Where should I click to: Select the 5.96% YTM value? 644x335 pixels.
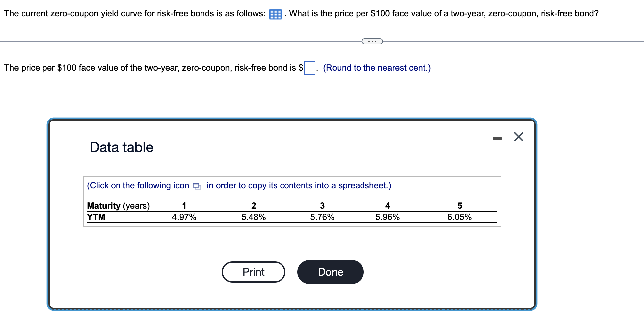[x=387, y=217]
